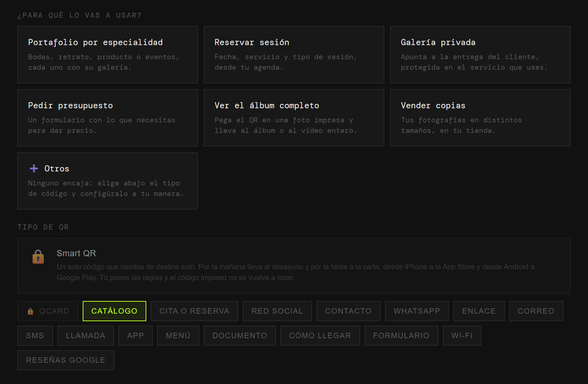
Task: Choose RED SOCIAL QR type
Action: pyautogui.click(x=277, y=311)
